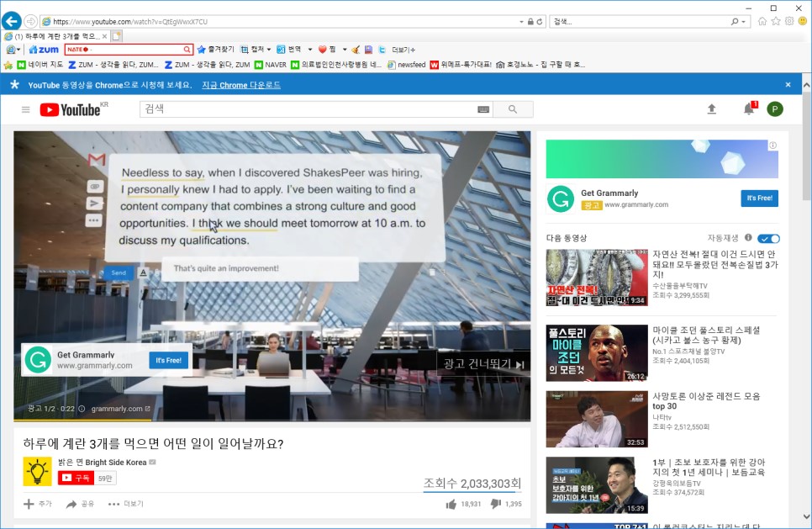Open the 네이버 지도 bookmark

[40, 65]
